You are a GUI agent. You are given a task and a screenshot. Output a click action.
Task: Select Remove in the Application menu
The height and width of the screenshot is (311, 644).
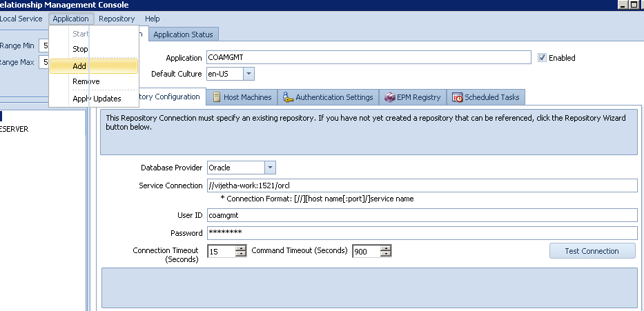click(86, 81)
